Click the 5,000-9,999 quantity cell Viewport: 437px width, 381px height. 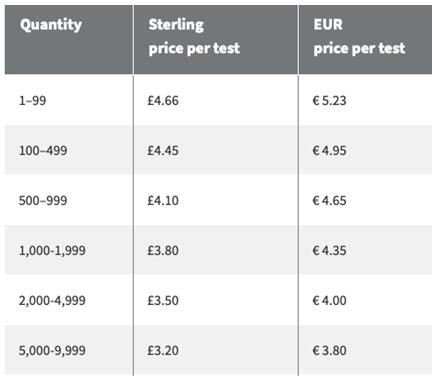[x=52, y=350]
